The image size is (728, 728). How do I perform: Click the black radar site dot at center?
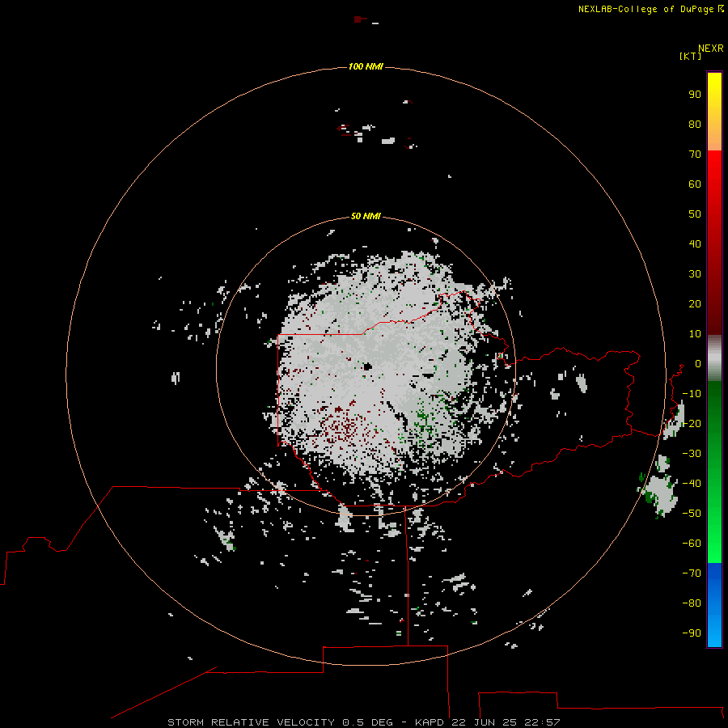[x=368, y=366]
